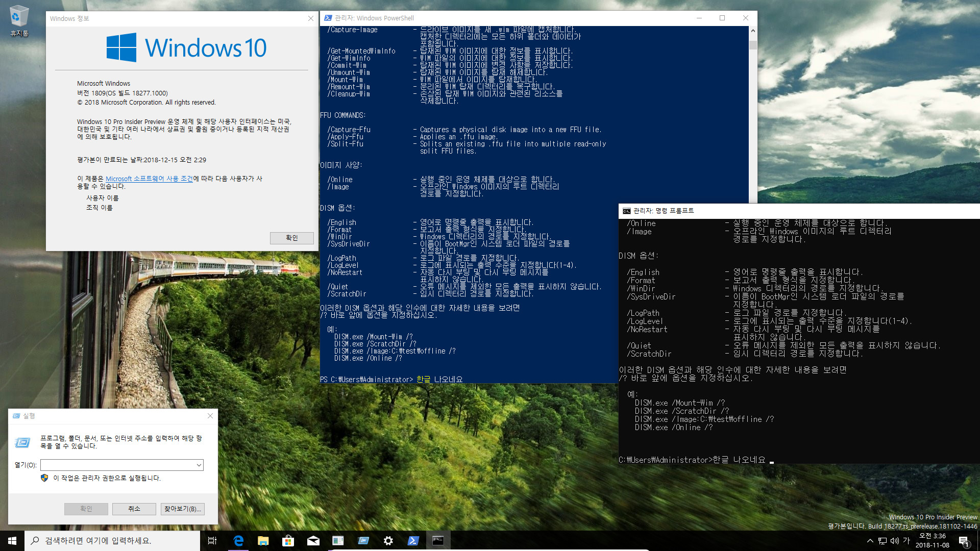The width and height of the screenshot is (980, 551).
Task: Toggle the Korean IME mode indicator
Action: (906, 541)
